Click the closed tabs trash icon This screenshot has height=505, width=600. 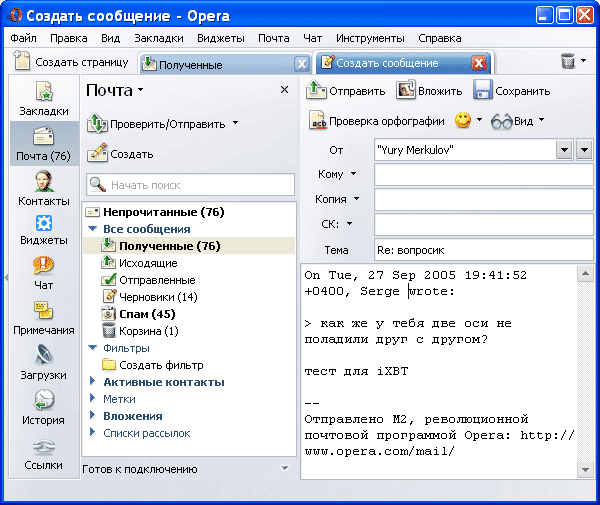[x=568, y=62]
